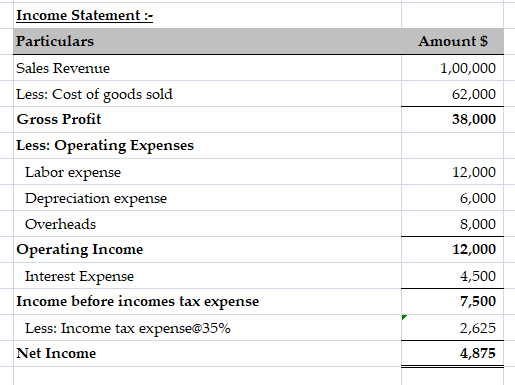The image size is (515, 385).
Task: Click the 12,000 labor expense amount
Action: 453,172
